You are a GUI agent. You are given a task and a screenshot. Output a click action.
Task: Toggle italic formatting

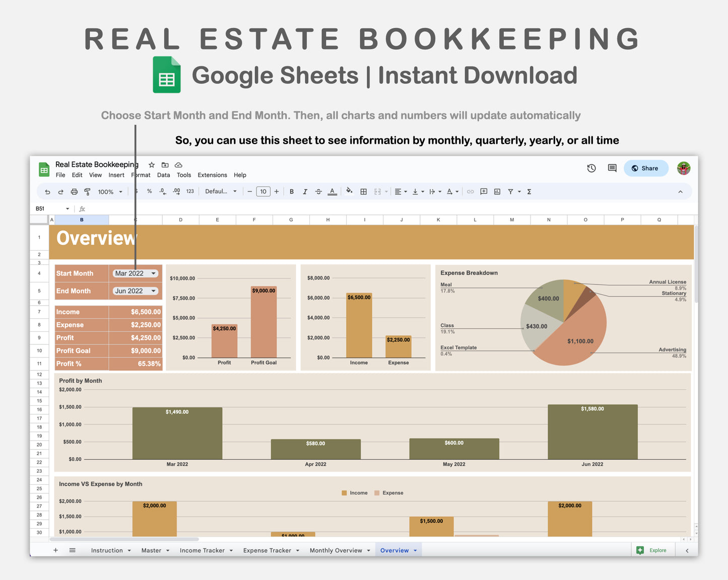click(305, 191)
